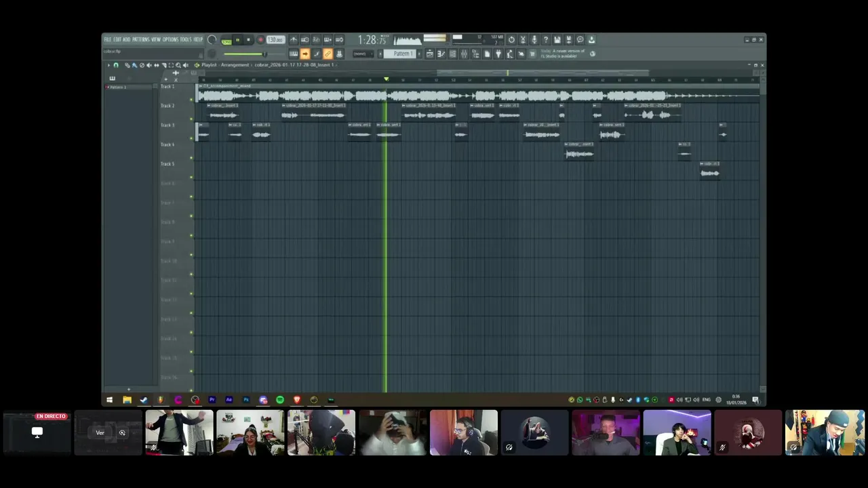The height and width of the screenshot is (488, 868).
Task: Stop playback with the stop button
Action: pyautogui.click(x=249, y=40)
